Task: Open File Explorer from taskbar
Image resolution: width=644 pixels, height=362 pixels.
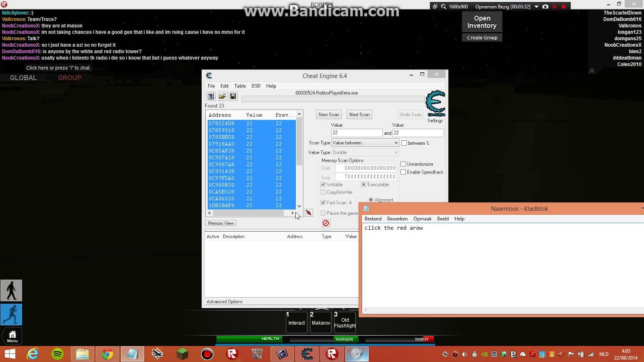Action: click(x=82, y=354)
